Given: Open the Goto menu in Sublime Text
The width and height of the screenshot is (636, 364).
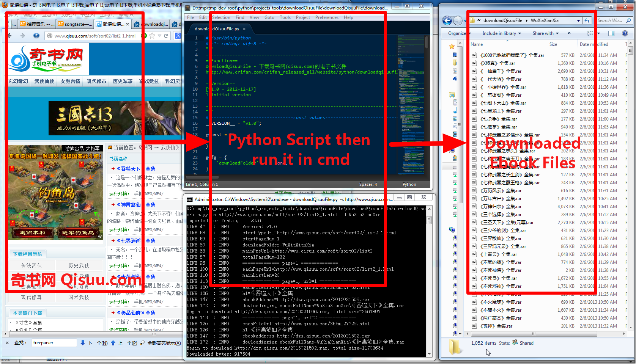Looking at the screenshot, I should (x=269, y=17).
